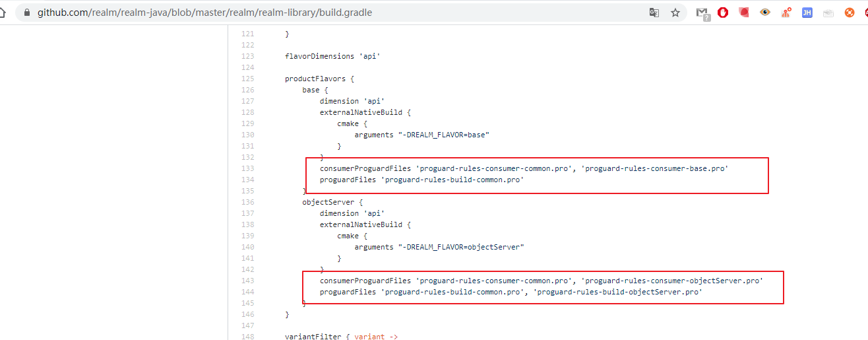Click line 143 consumerProguardFiles keyword
This screenshot has width=868, height=340.
365,281
